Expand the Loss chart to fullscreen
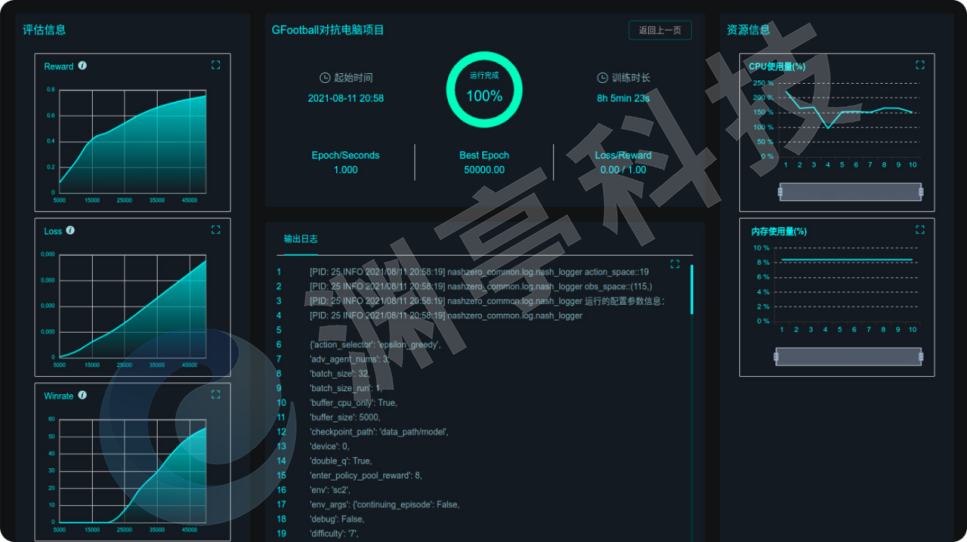This screenshot has width=967, height=542. [215, 229]
